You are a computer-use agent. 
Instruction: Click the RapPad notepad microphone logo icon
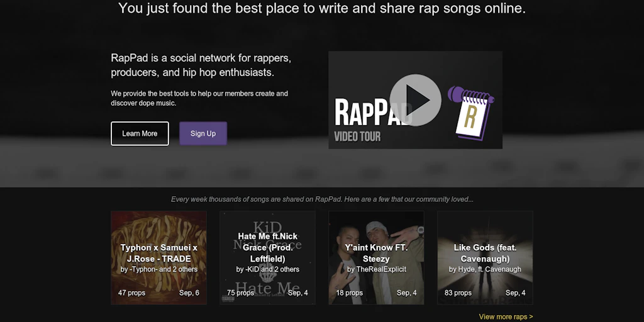pos(471,113)
